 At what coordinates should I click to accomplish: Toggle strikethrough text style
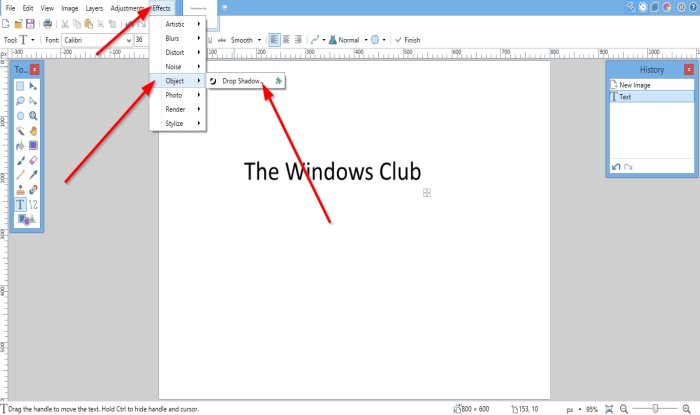(221, 40)
